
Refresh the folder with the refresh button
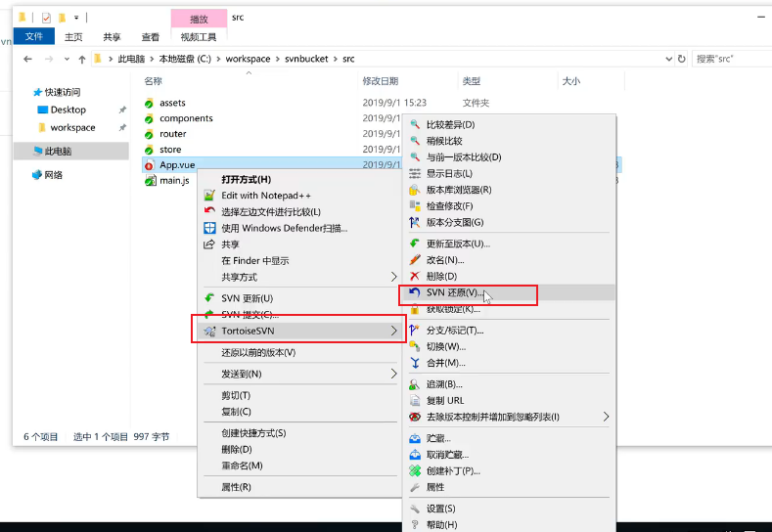point(681,59)
